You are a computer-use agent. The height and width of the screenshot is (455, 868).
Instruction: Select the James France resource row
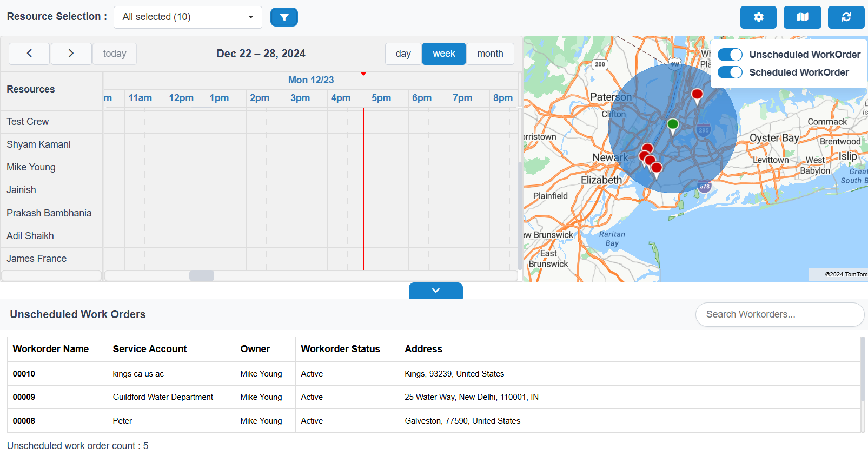pos(51,259)
